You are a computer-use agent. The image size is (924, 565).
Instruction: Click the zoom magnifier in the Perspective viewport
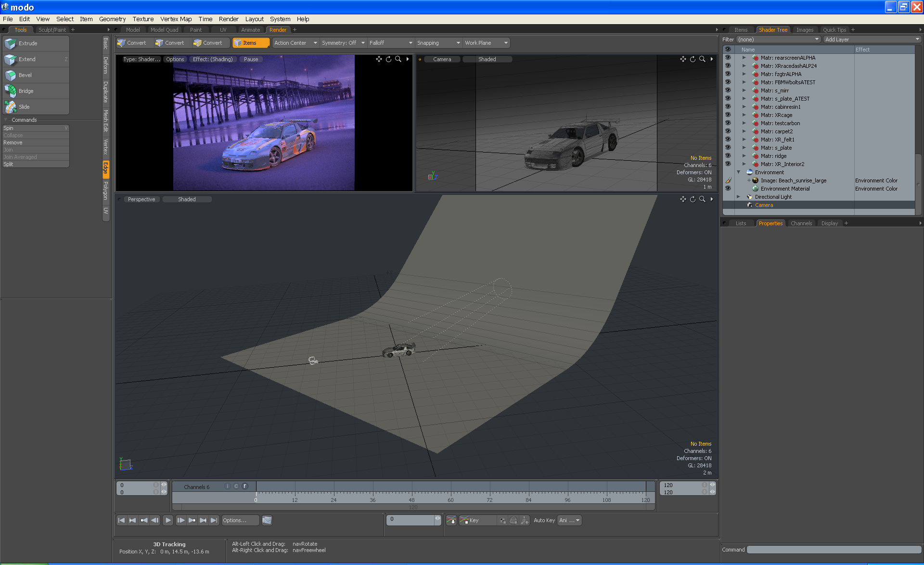(702, 199)
